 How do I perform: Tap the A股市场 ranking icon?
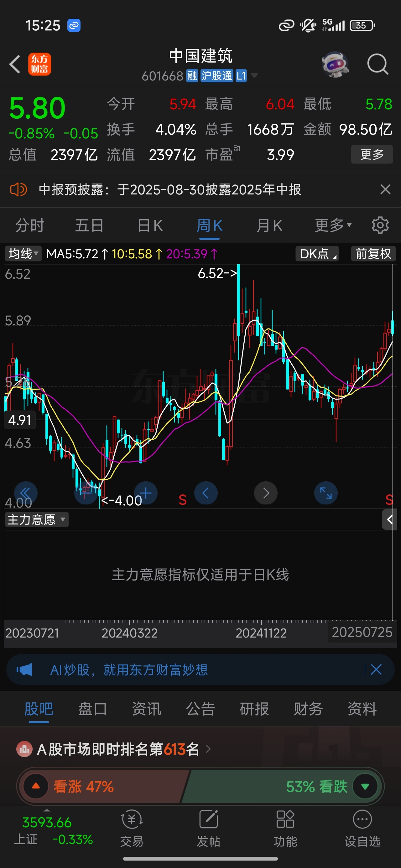pyautogui.click(x=24, y=749)
